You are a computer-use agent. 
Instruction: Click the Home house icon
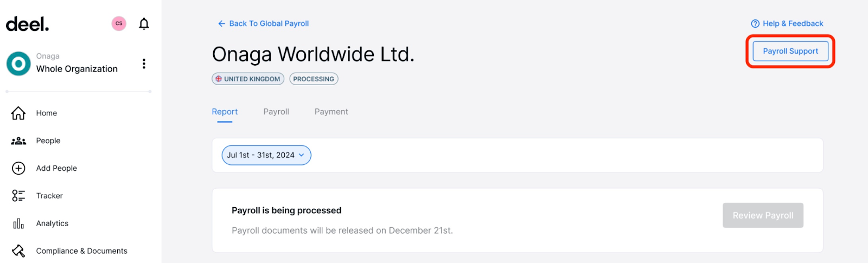coord(18,113)
